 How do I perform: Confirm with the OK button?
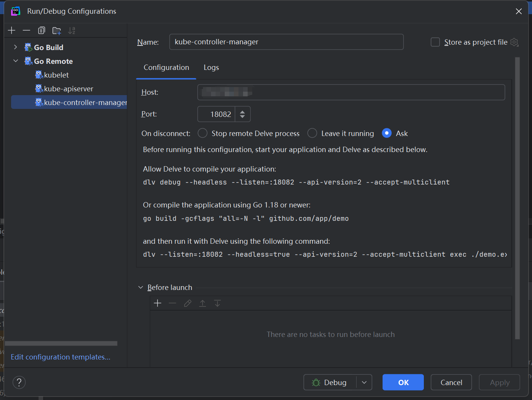[x=403, y=382]
